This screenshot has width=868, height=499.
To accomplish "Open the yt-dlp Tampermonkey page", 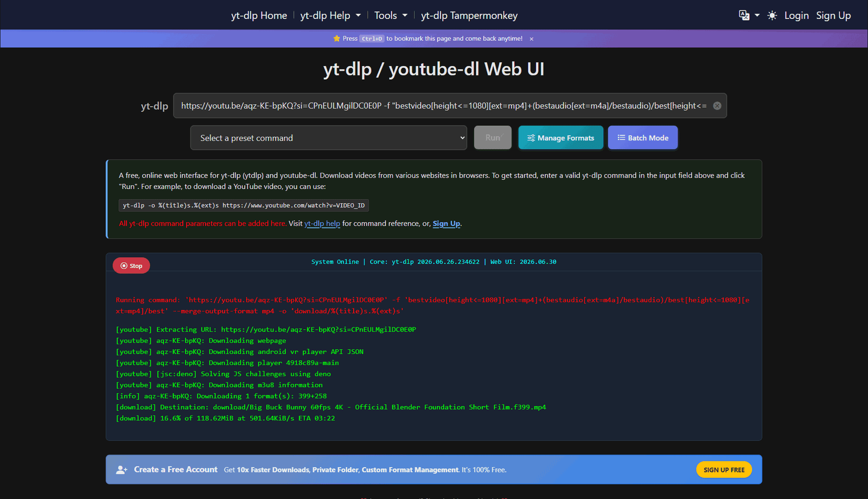I will (x=469, y=15).
